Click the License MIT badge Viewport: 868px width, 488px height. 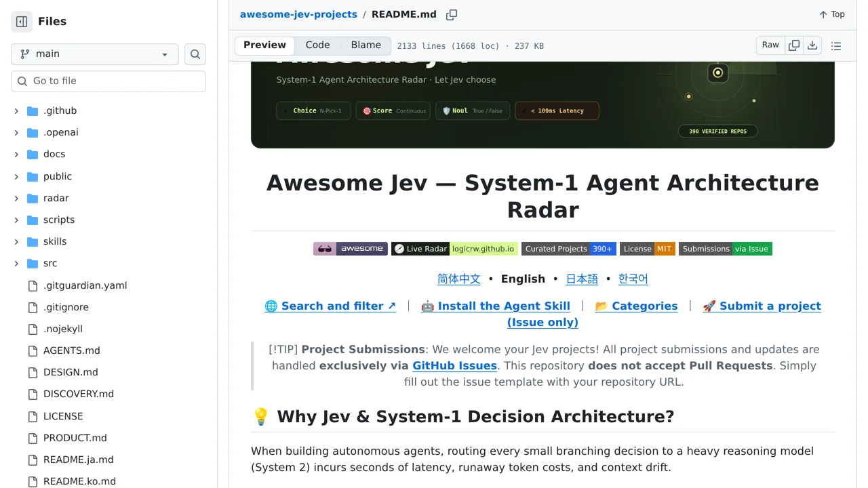pos(648,249)
